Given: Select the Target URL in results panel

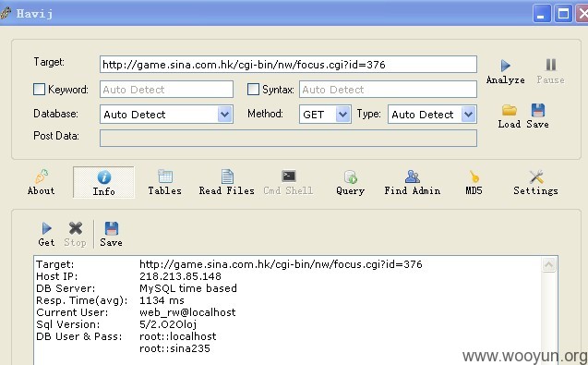Looking at the screenshot, I should [x=281, y=264].
